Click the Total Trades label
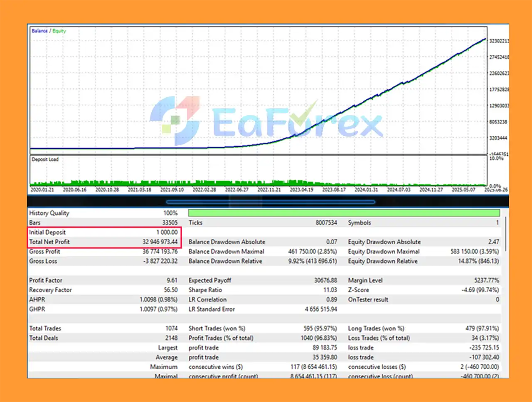Screen dimensions: 532x402 pyautogui.click(x=45, y=328)
